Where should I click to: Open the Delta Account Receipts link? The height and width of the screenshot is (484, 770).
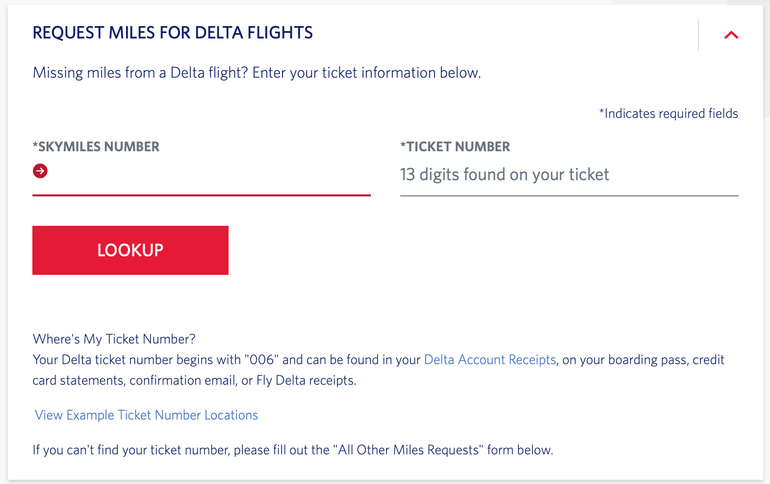[x=489, y=360]
